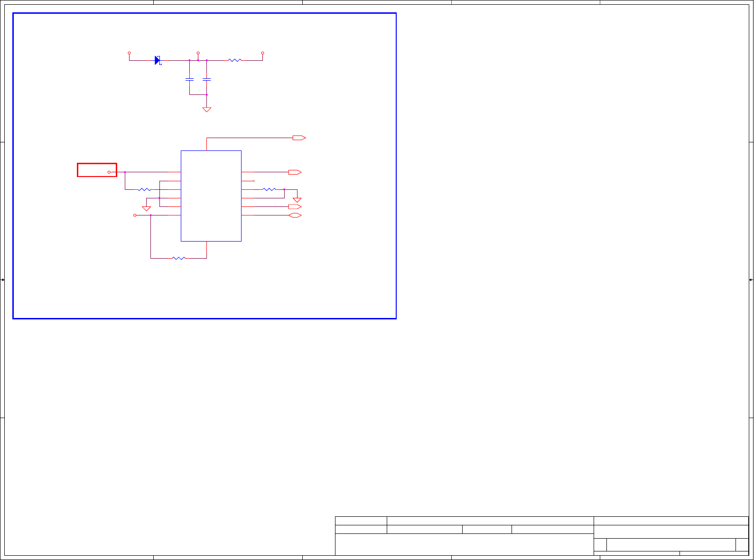Click the ground symbol right of the IC
754x560 pixels.
(x=297, y=200)
